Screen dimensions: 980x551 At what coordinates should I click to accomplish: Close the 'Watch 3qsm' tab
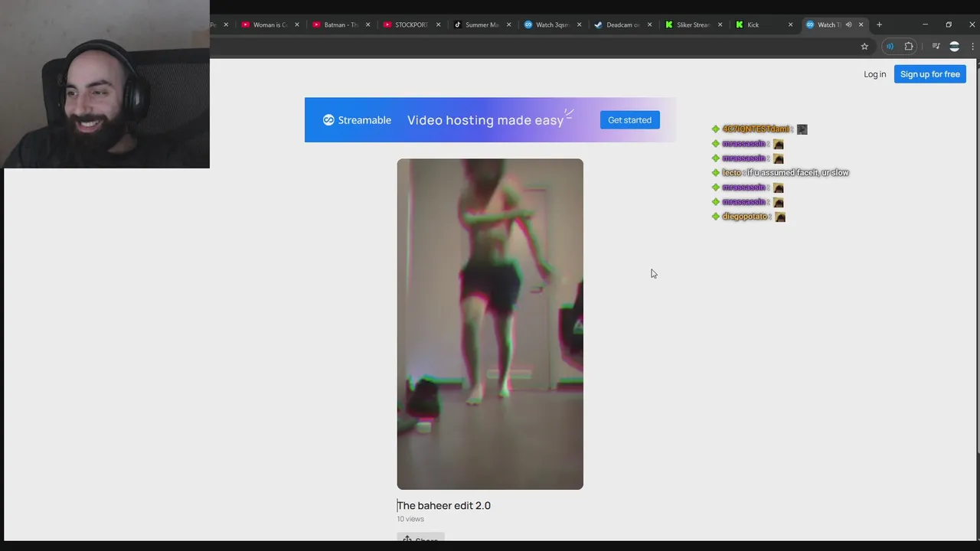coord(579,24)
